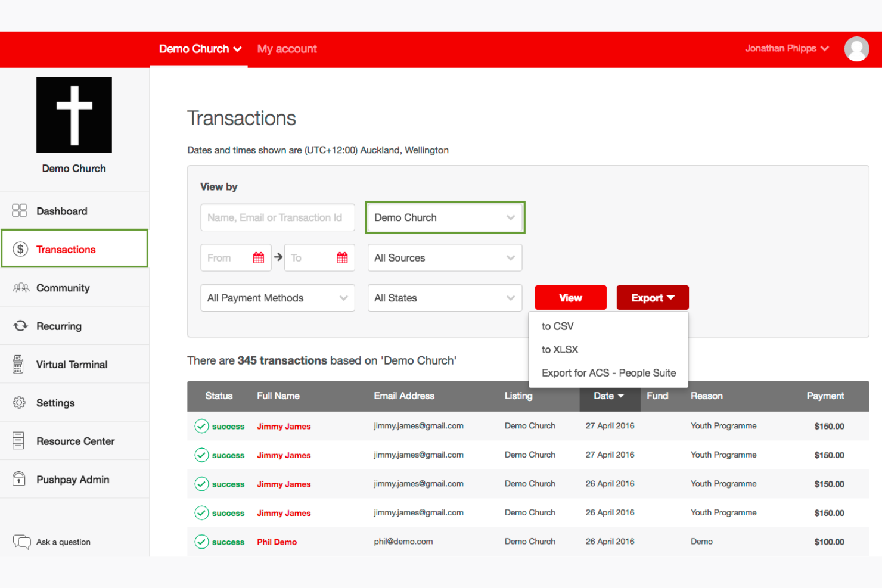Toggle the Export dropdown button
Screen dimensions: 882x588
(653, 298)
